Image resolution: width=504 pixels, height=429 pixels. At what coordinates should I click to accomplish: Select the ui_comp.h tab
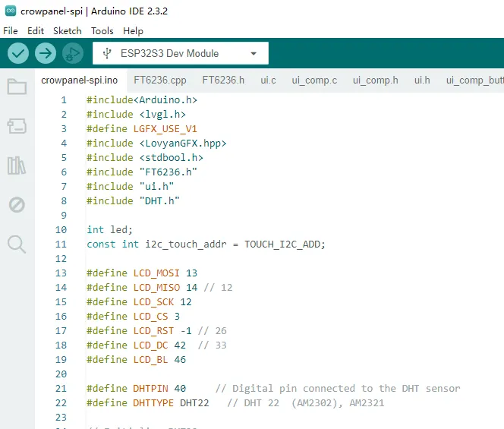375,80
